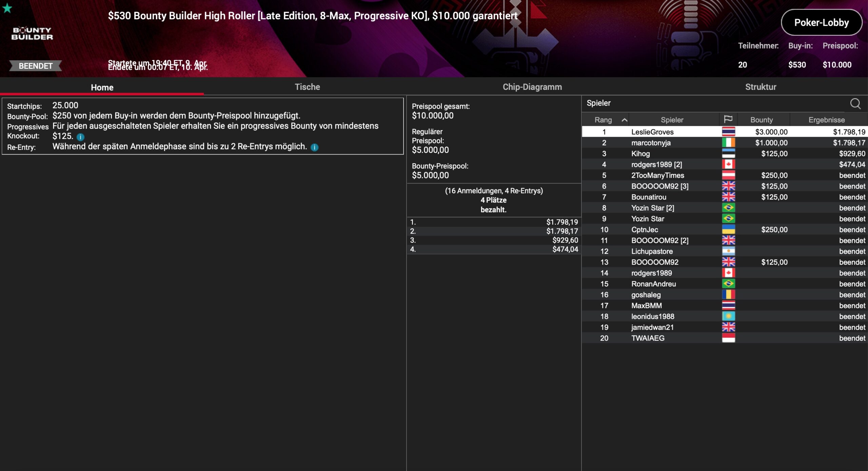The width and height of the screenshot is (868, 471).
Task: Open the player search magnifier
Action: [855, 103]
